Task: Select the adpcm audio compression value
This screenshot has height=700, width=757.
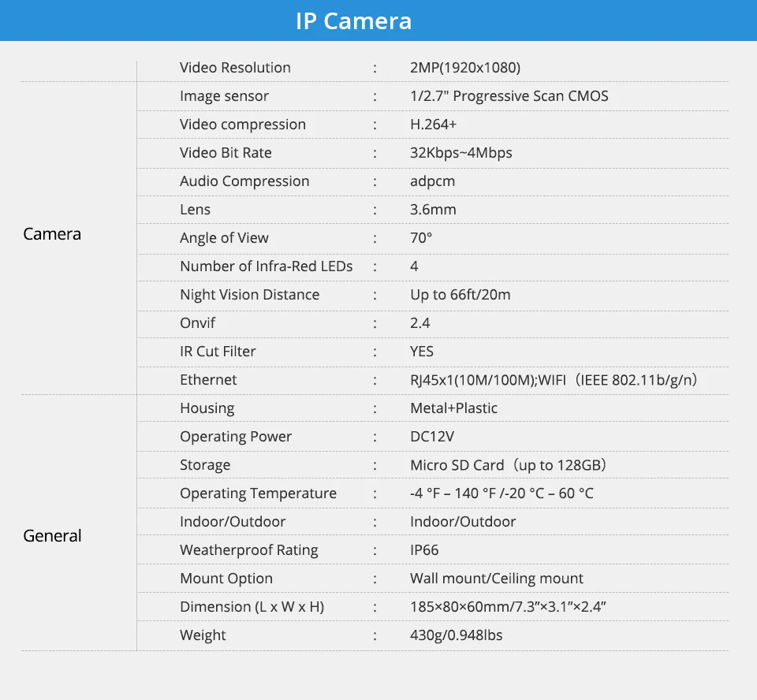Action: pos(433,181)
